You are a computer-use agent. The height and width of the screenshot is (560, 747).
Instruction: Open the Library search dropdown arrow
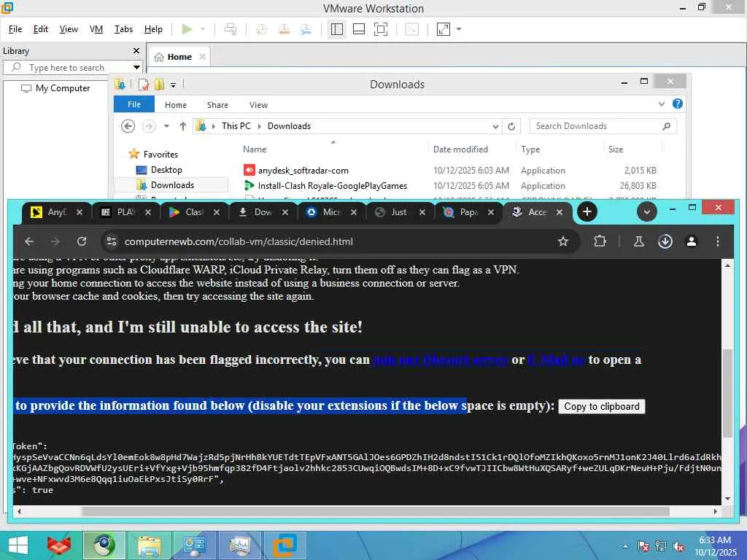pos(136,68)
